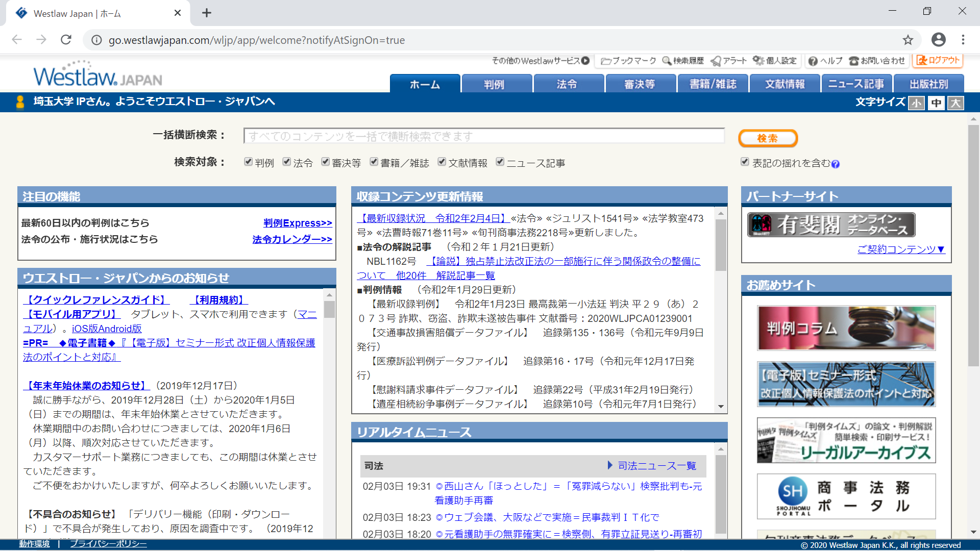Image resolution: width=980 pixels, height=551 pixels.
Task: Expand ご契約コンテンツ▼ dropdown
Action: click(901, 249)
